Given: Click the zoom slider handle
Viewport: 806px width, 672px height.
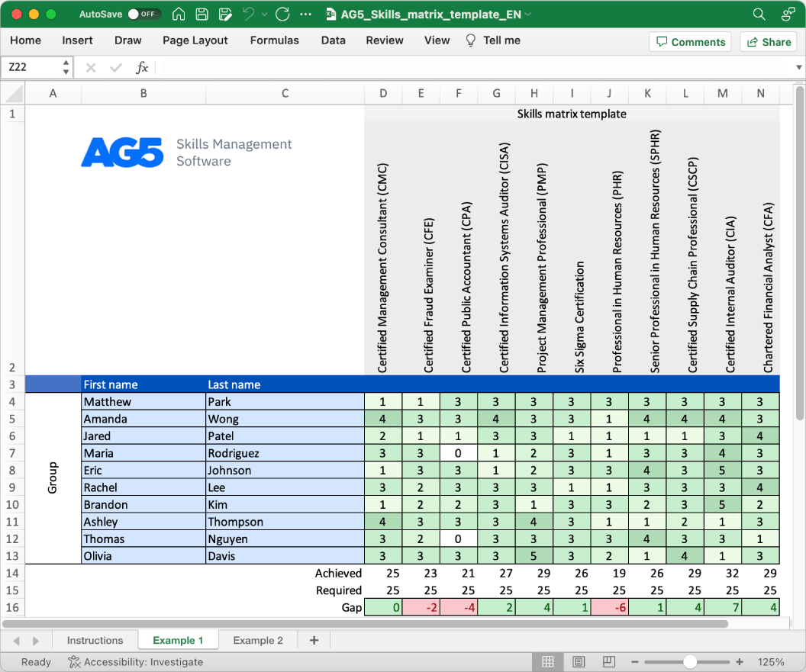Looking at the screenshot, I should 689,662.
